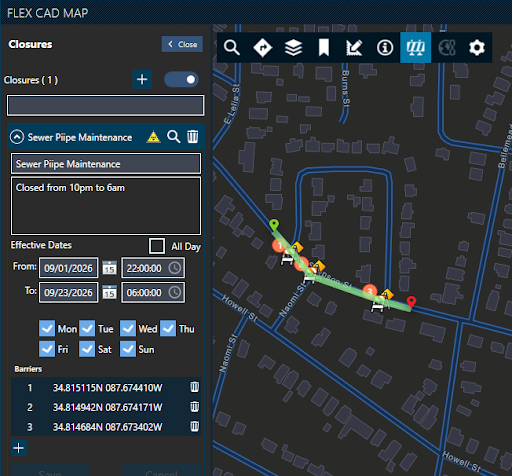Toggle the active closures barrier tool
Screen dimensions: 512x476
coord(415,47)
